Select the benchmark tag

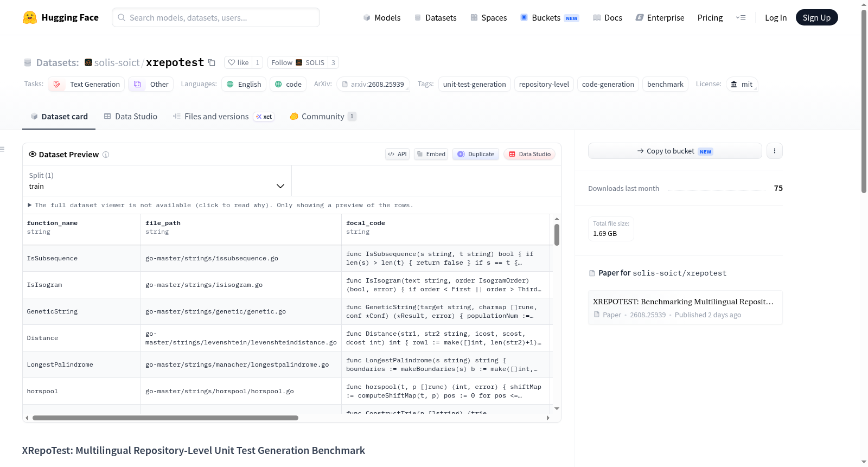pos(665,84)
